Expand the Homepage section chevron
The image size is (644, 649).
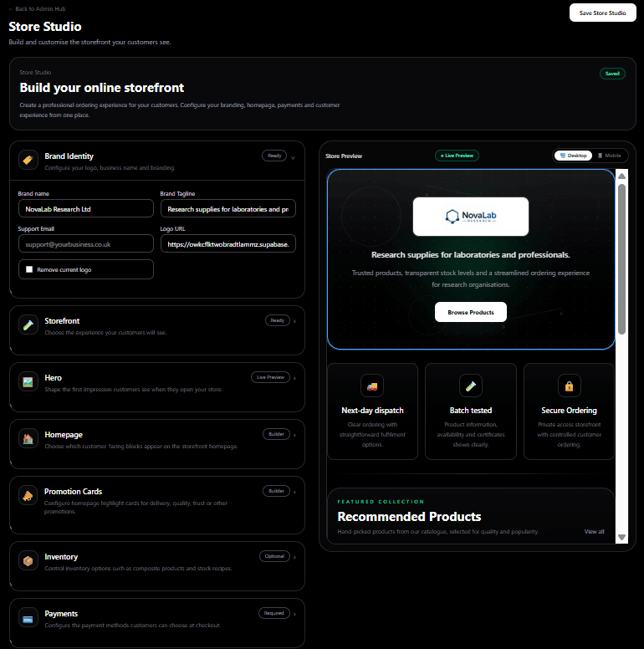(294, 435)
